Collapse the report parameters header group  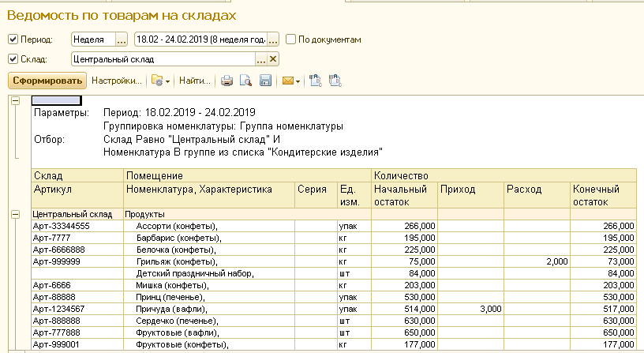tap(15, 100)
